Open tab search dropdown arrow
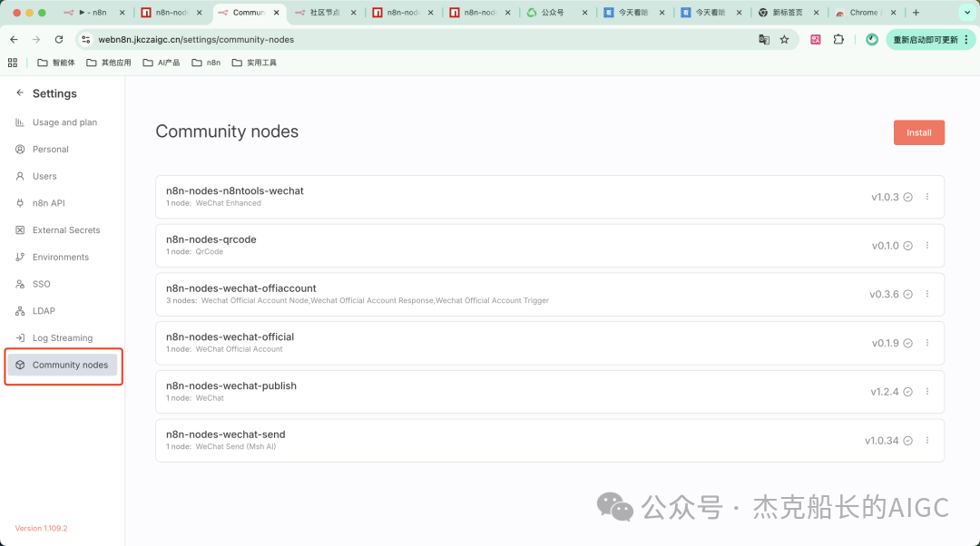This screenshot has height=546, width=980. 967,13
